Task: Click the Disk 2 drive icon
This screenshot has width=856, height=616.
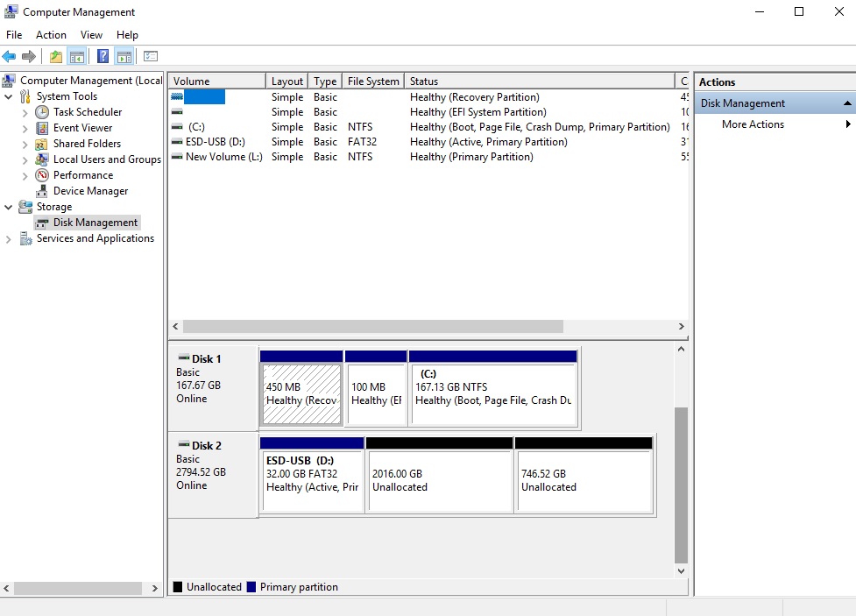Action: point(184,444)
